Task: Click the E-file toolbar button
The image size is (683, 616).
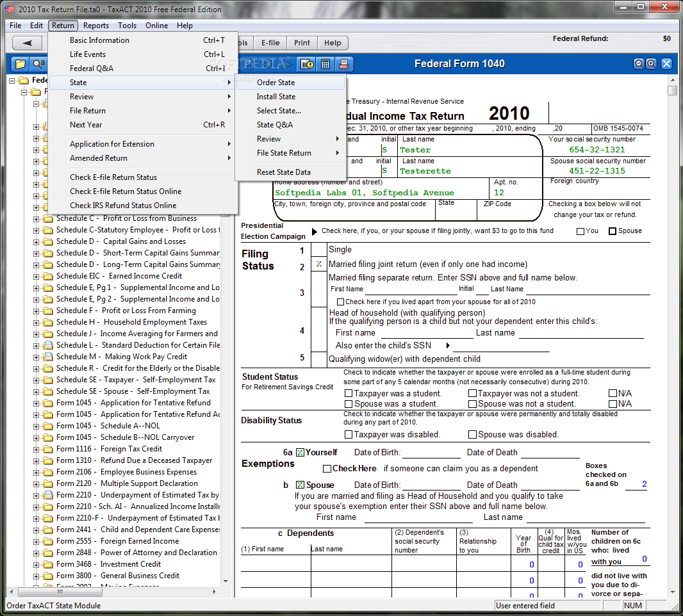Action: click(x=270, y=43)
